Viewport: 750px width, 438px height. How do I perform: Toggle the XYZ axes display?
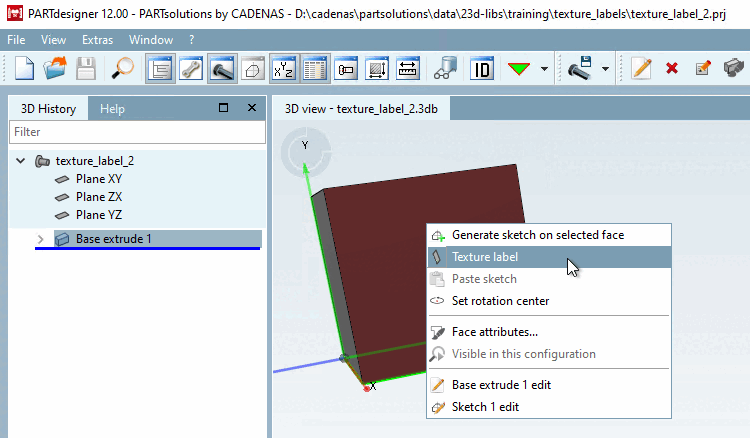[284, 69]
